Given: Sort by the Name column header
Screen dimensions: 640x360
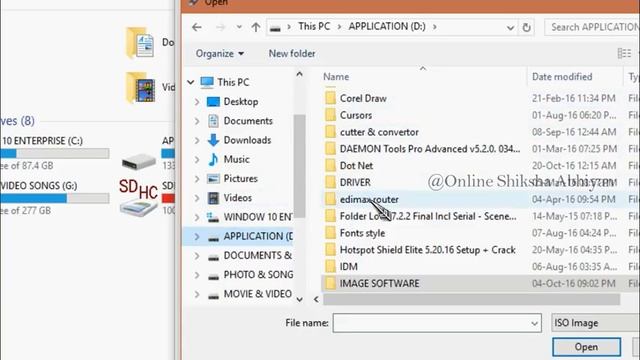Looking at the screenshot, I should [336, 77].
